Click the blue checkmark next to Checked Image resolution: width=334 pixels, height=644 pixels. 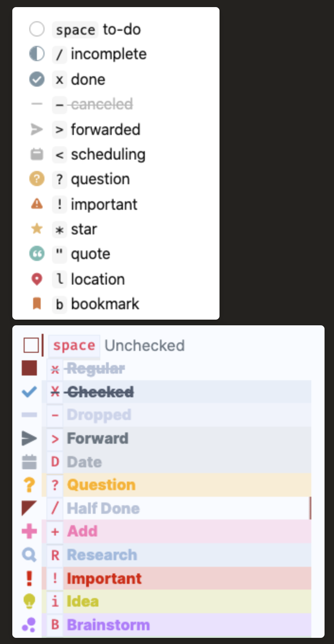click(29, 392)
